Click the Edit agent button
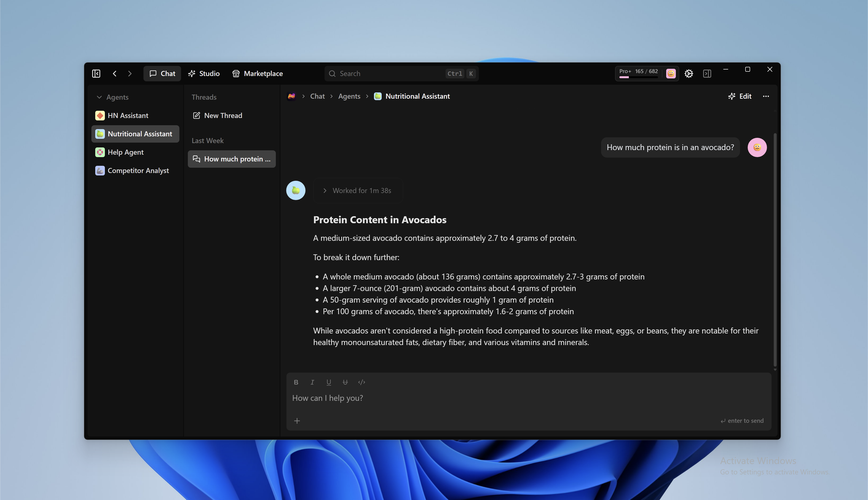The height and width of the screenshot is (500, 868). coord(740,97)
